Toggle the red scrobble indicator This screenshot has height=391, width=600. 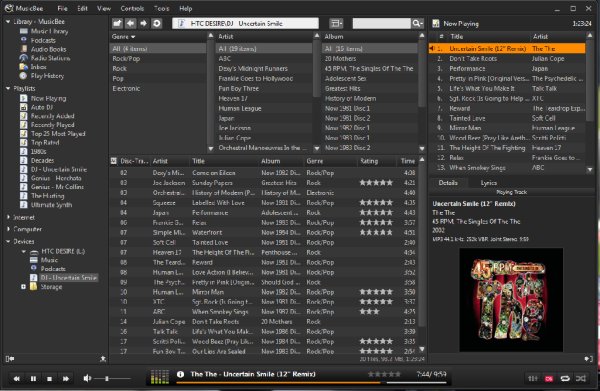549,378
